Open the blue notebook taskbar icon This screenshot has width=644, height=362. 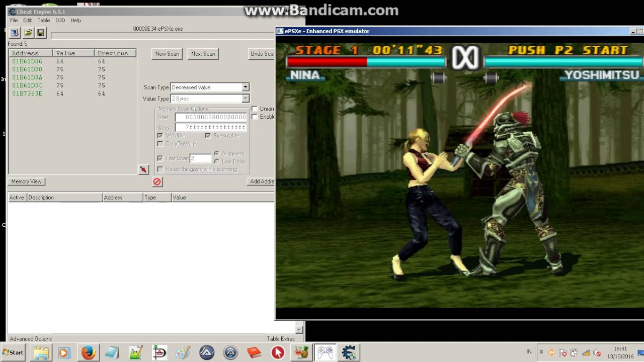click(x=112, y=352)
